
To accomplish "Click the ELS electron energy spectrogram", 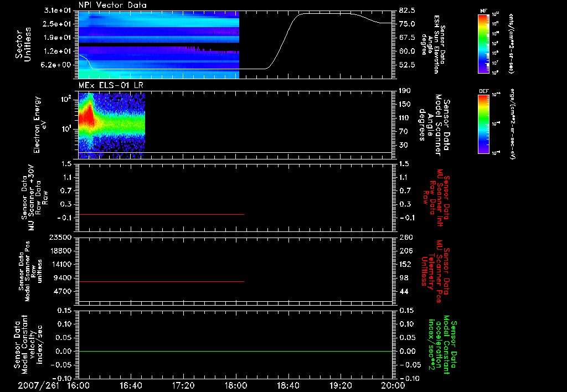I will [112, 126].
